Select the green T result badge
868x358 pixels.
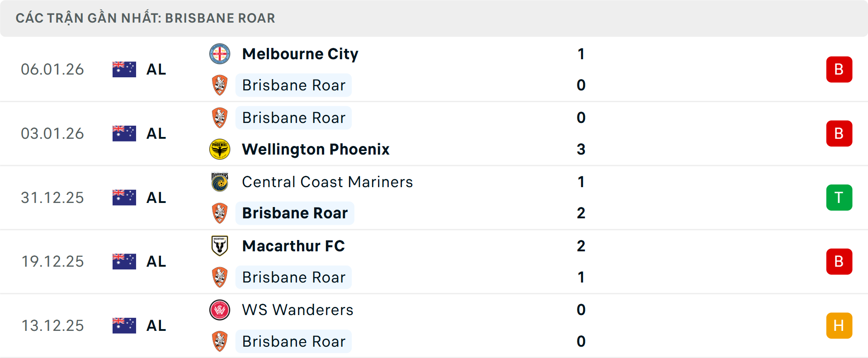point(839,198)
